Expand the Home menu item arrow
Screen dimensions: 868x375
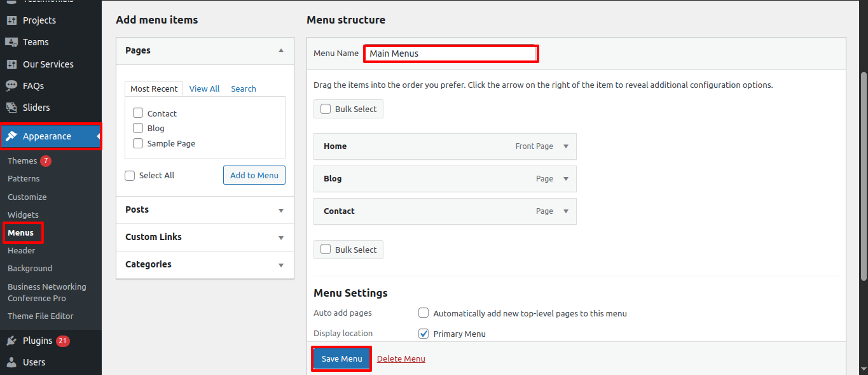tap(566, 146)
